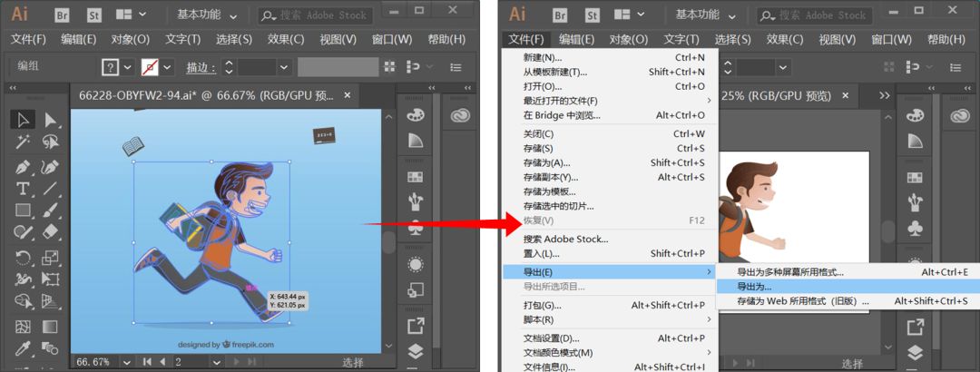Choose the Shape Builder tool in left window
This screenshot has height=372, width=980.
(x=23, y=300)
